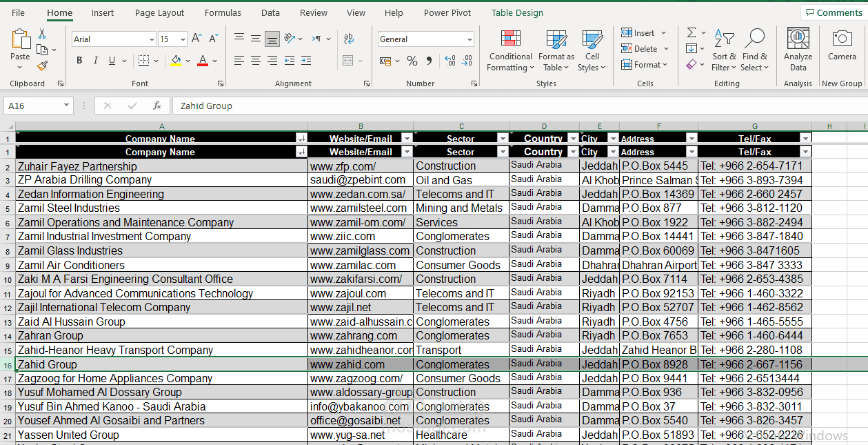Apply comma style number format
This screenshot has height=445, width=868.
[429, 61]
